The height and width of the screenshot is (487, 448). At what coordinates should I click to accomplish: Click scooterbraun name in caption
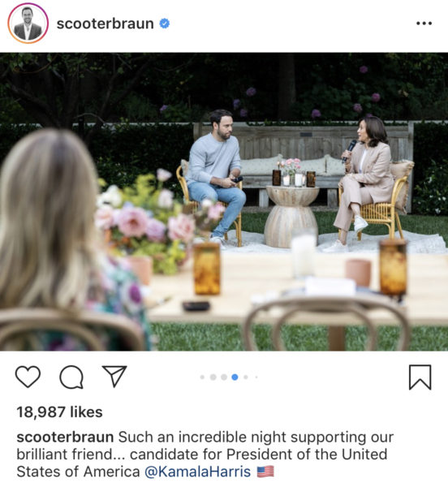pos(65,437)
